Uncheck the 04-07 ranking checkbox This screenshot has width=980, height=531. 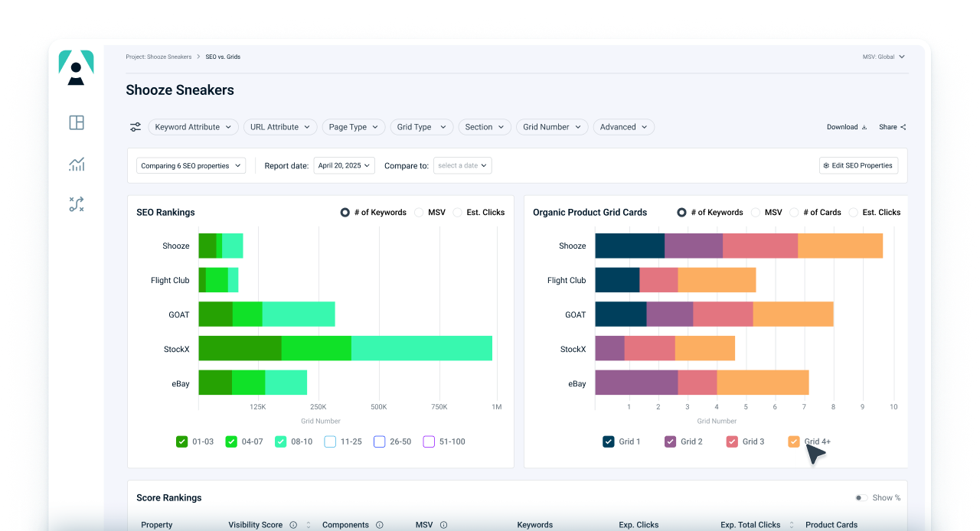tap(231, 441)
